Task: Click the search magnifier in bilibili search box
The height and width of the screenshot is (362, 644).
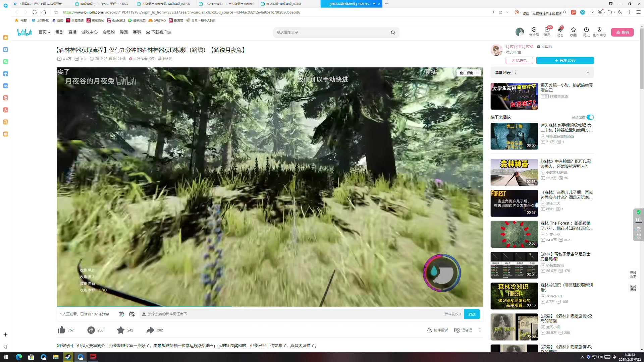Action: tap(393, 33)
